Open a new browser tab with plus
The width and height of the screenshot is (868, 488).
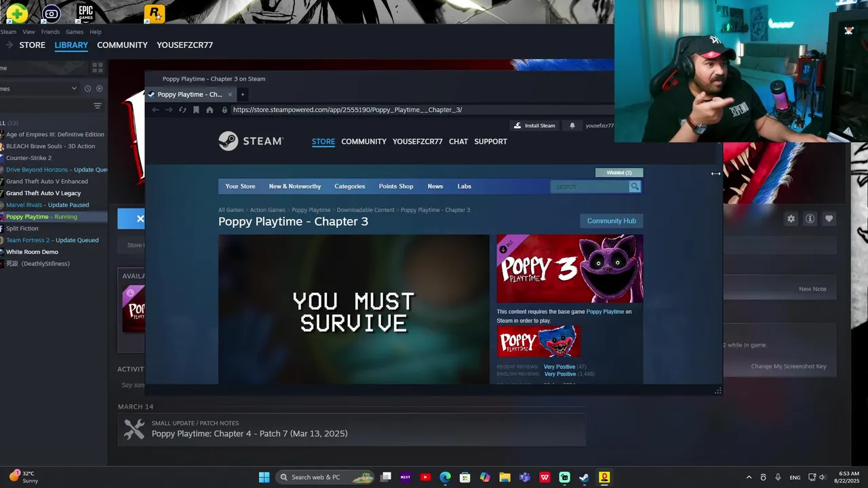pyautogui.click(x=242, y=94)
